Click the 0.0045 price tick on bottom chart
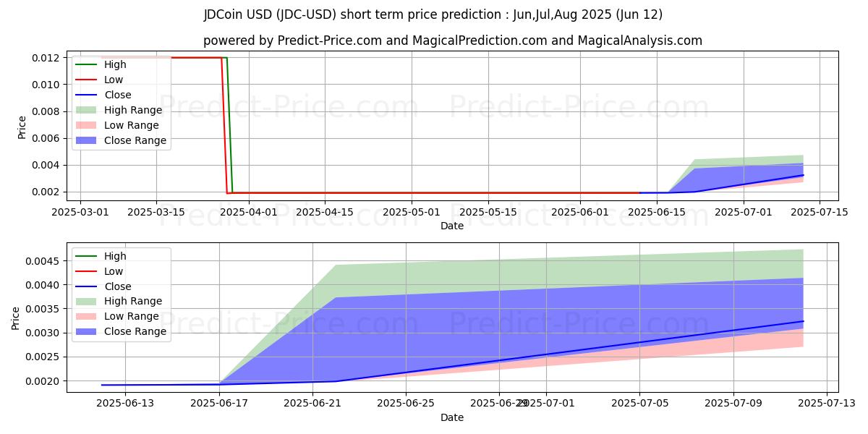The image size is (868, 434). pyautogui.click(x=44, y=261)
